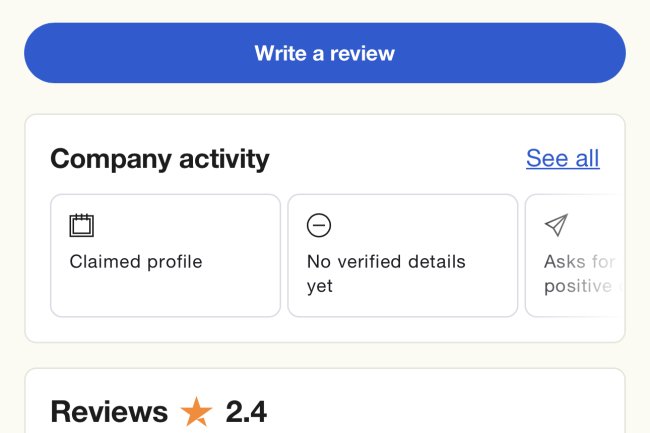Open the See all company activity link
Image resolution: width=650 pixels, height=433 pixels.
562,158
